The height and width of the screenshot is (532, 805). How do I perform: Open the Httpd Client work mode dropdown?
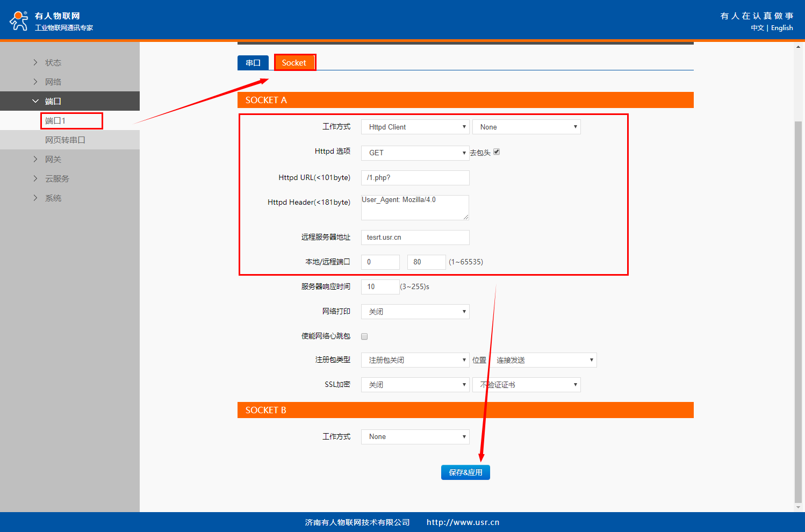click(415, 127)
